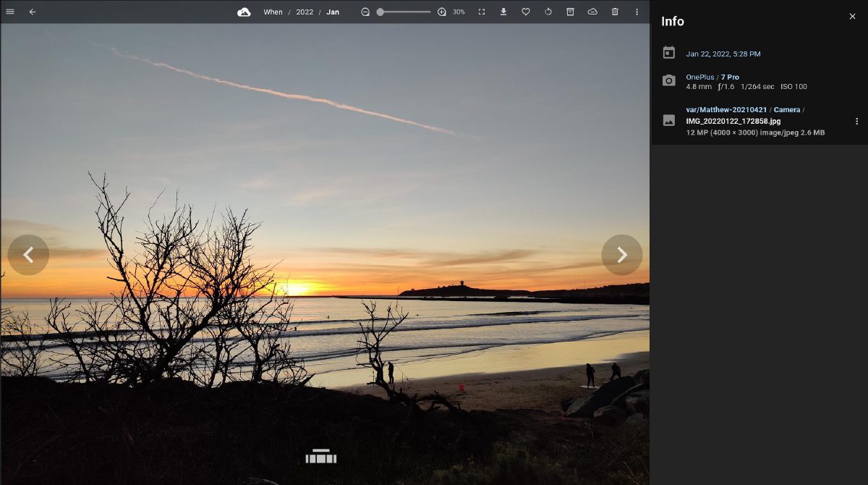Mark photo as favorite with heart
The image size is (868, 485).
pos(526,12)
